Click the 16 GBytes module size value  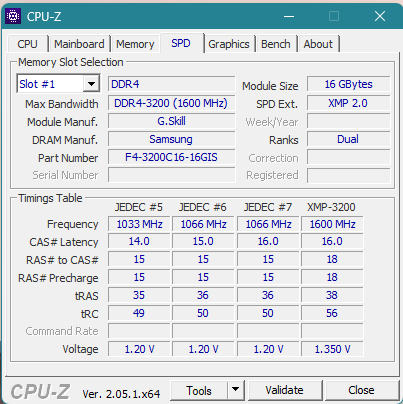(x=349, y=84)
